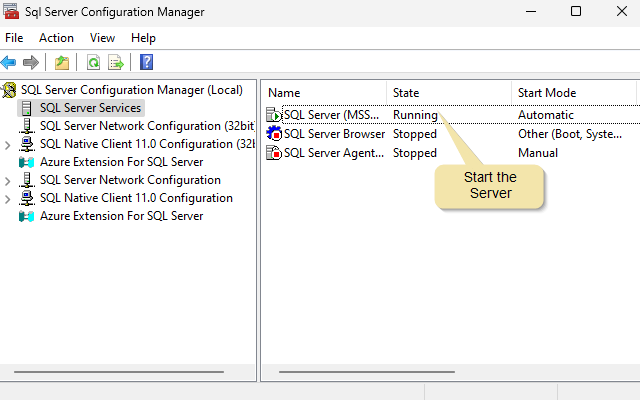Select the SQL Server Agent... service name

334,153
